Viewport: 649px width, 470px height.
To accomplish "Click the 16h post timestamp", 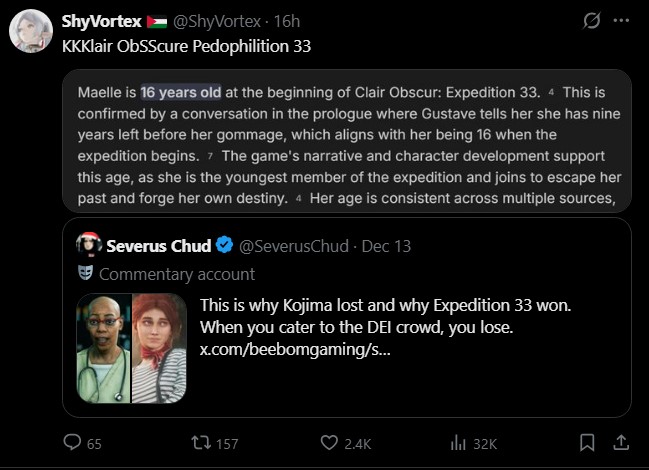I will point(285,21).
